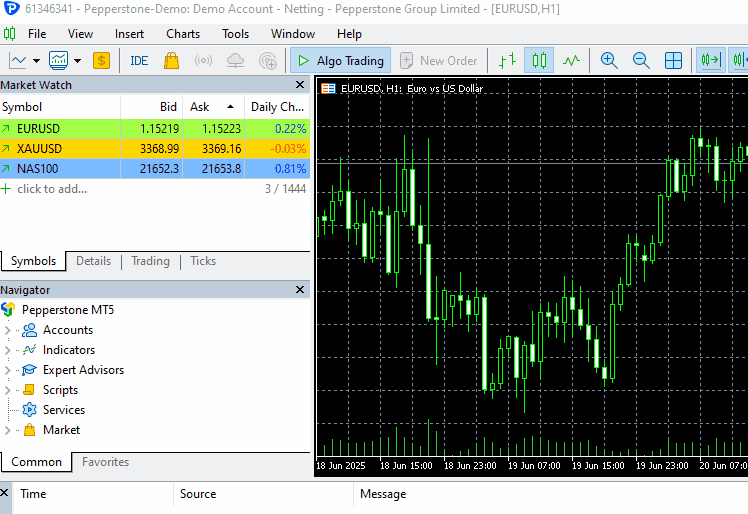Tile chart windows with grid icon
The image size is (748, 514).
pos(673,61)
